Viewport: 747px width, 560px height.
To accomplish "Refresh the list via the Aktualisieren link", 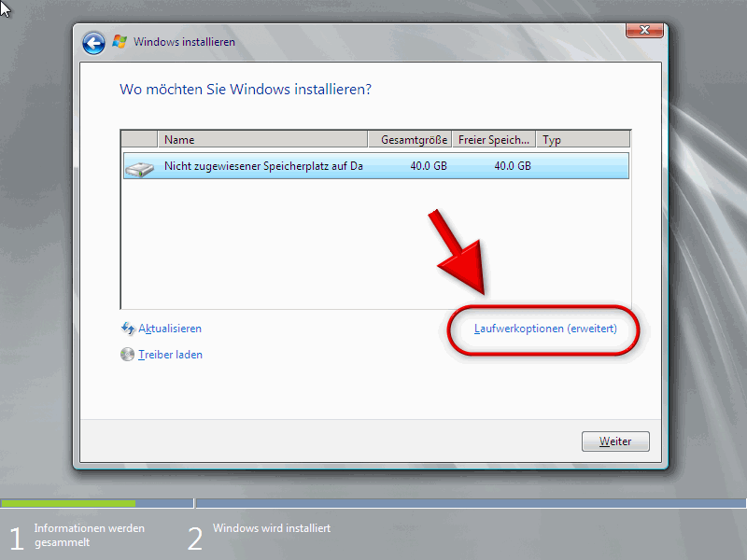I will pos(170,329).
